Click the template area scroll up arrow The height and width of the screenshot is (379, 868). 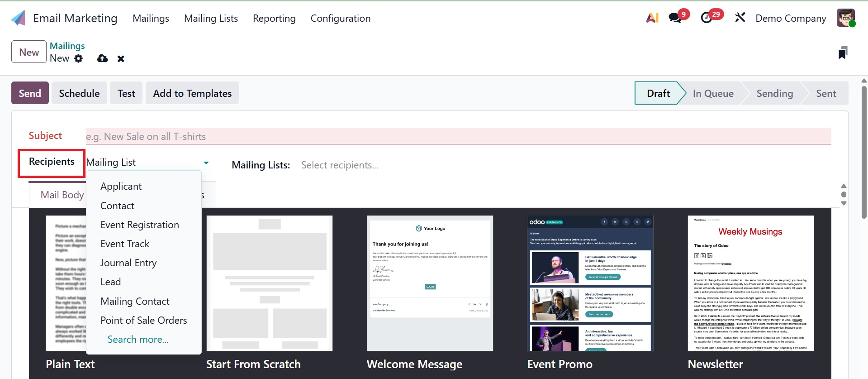pos(844,186)
